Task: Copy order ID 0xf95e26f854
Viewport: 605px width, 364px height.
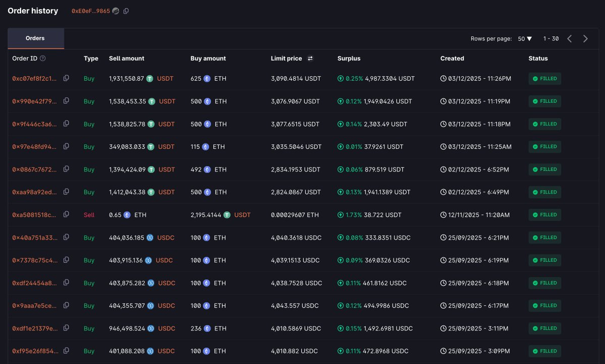Action: point(66,350)
